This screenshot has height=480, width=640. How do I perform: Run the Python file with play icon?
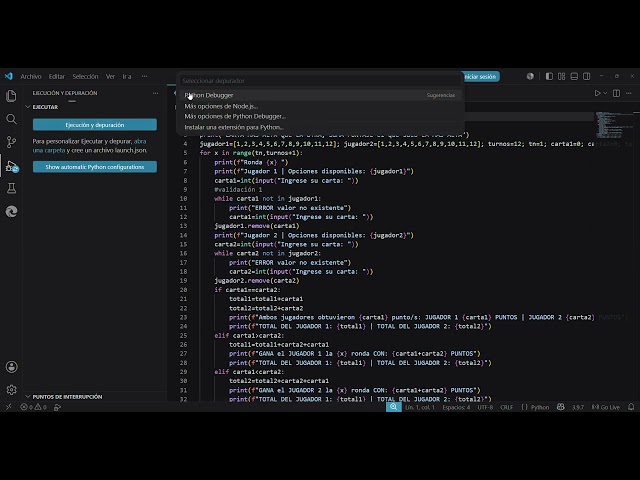click(x=597, y=93)
